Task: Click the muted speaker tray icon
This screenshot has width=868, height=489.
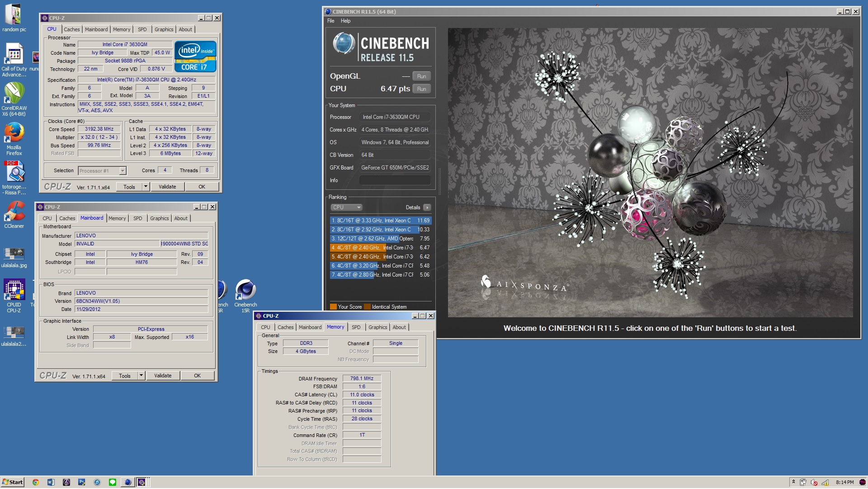Action: pos(814,483)
